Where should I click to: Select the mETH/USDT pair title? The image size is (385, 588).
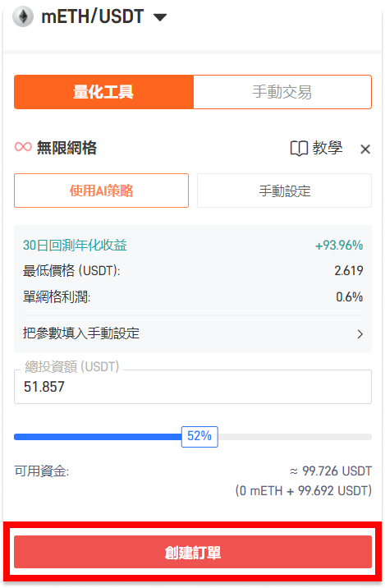pyautogui.click(x=93, y=17)
